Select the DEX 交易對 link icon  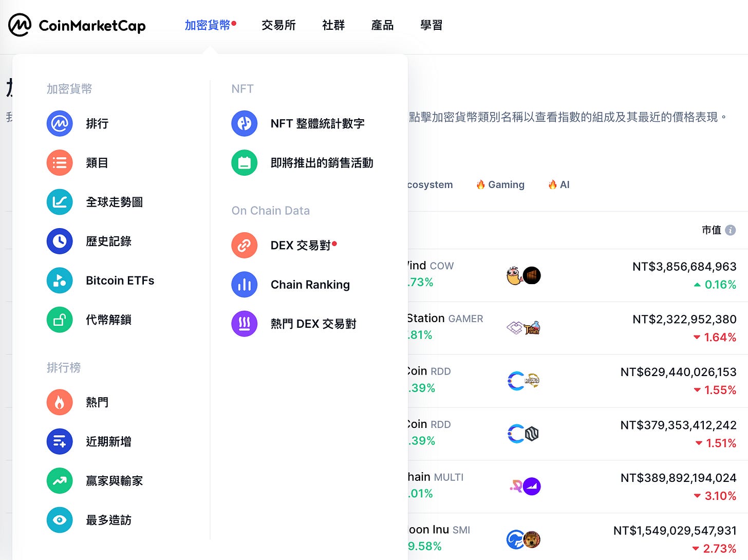click(x=245, y=245)
